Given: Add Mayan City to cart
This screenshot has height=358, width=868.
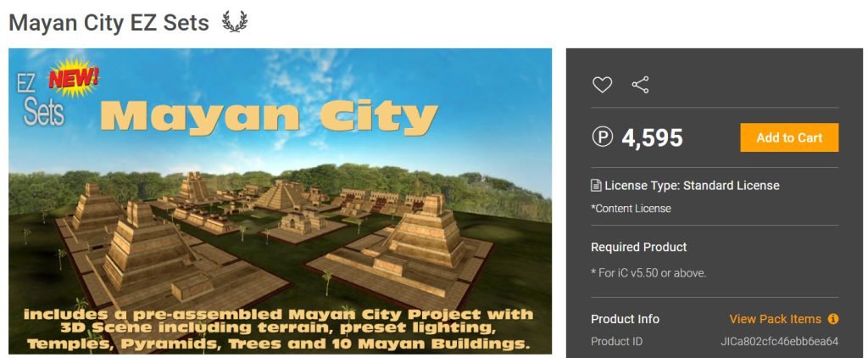Looking at the screenshot, I should (x=789, y=137).
